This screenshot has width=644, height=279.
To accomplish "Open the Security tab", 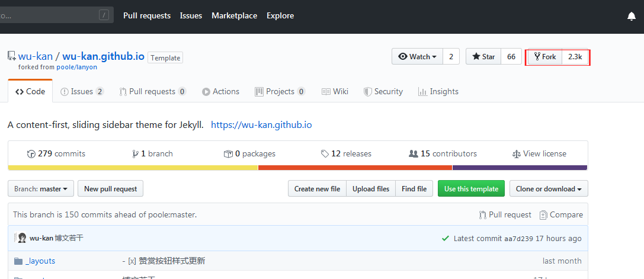I will [x=383, y=92].
